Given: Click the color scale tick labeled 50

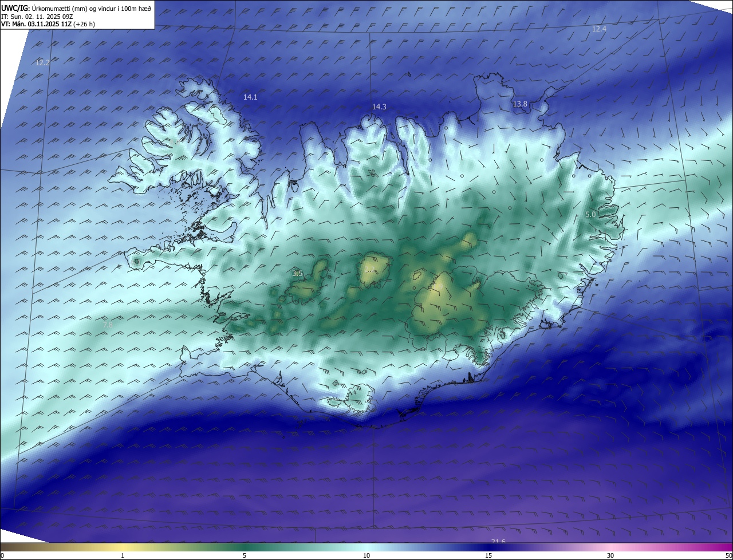Looking at the screenshot, I should (728, 555).
